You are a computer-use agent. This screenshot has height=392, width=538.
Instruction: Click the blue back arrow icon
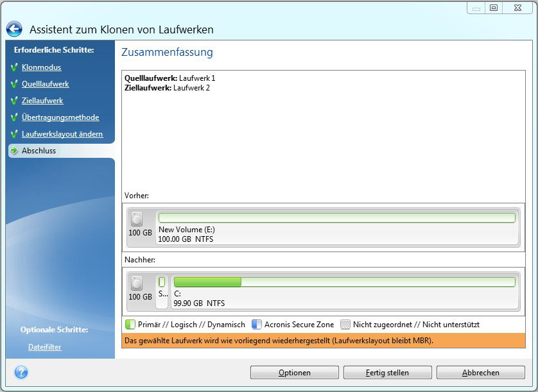tap(14, 29)
